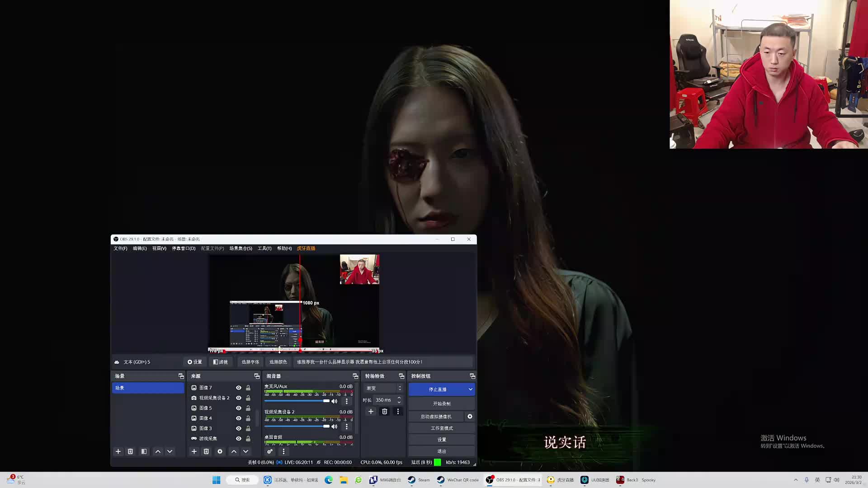Toggle visibility of 视频采集设备 2 source
This screenshot has height=488, width=868.
pyautogui.click(x=239, y=398)
